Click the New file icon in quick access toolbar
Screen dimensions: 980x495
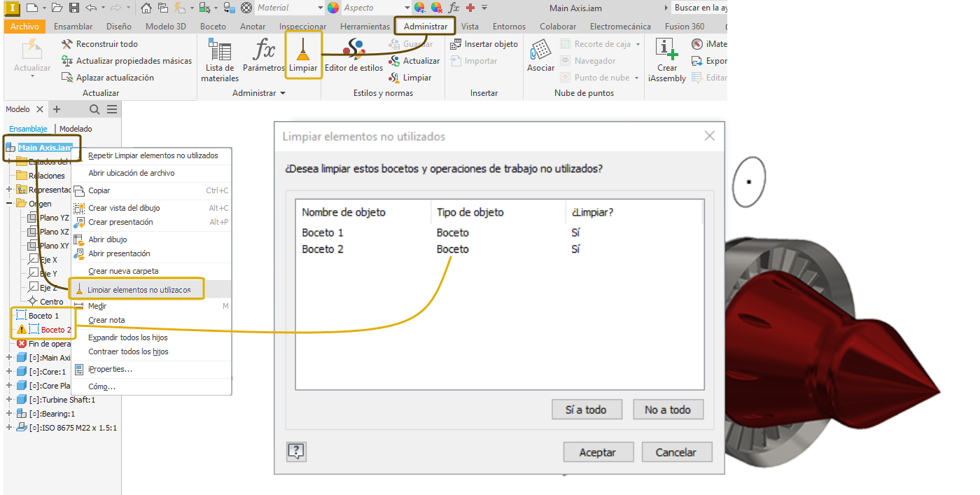[x=32, y=8]
